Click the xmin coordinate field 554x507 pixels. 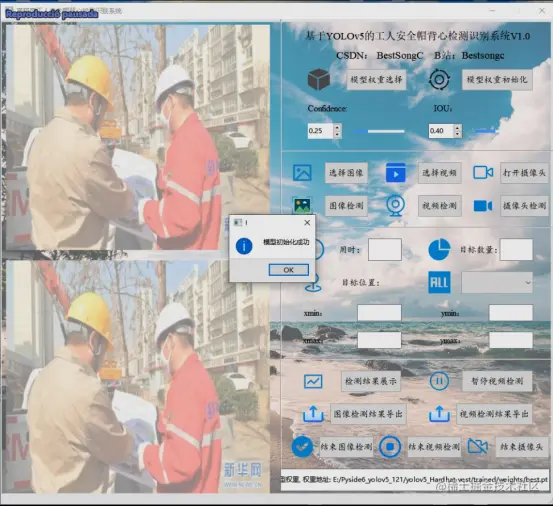(379, 313)
